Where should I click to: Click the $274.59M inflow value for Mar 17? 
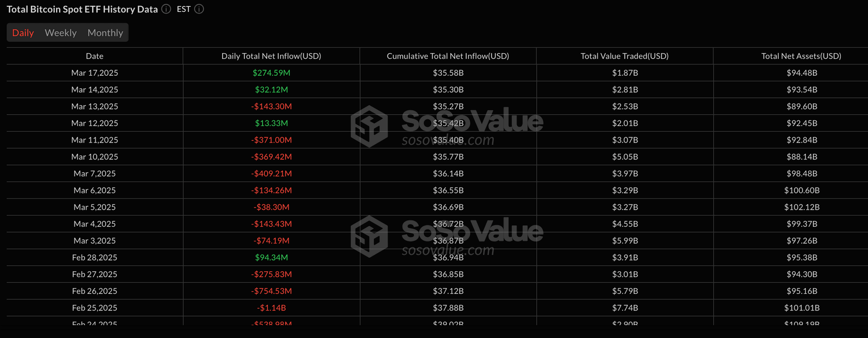pos(271,72)
